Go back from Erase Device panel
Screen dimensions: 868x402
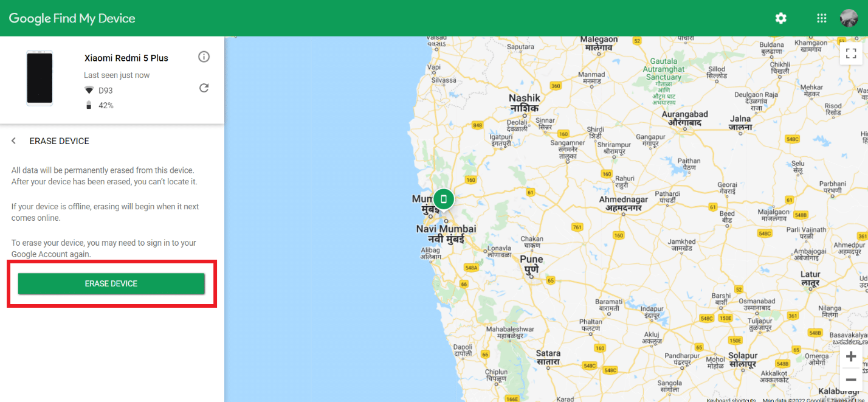14,141
